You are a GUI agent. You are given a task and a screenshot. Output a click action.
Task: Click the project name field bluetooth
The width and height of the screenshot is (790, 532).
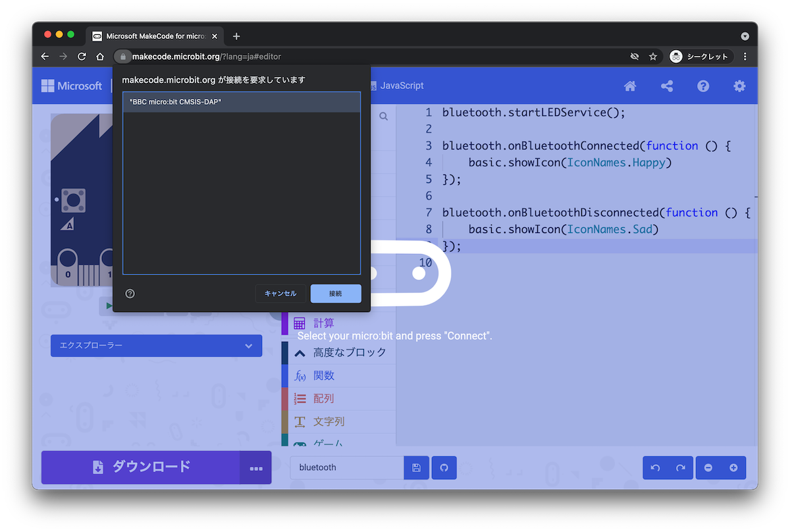[x=346, y=467]
